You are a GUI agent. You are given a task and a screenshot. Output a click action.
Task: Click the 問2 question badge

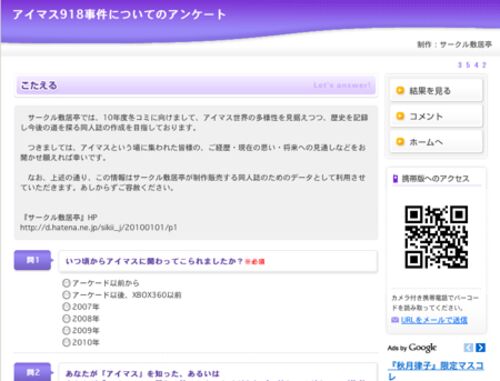pyautogui.click(x=32, y=372)
